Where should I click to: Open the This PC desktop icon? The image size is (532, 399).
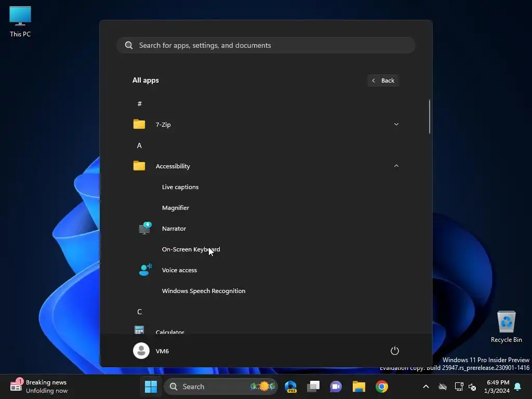coord(20,22)
